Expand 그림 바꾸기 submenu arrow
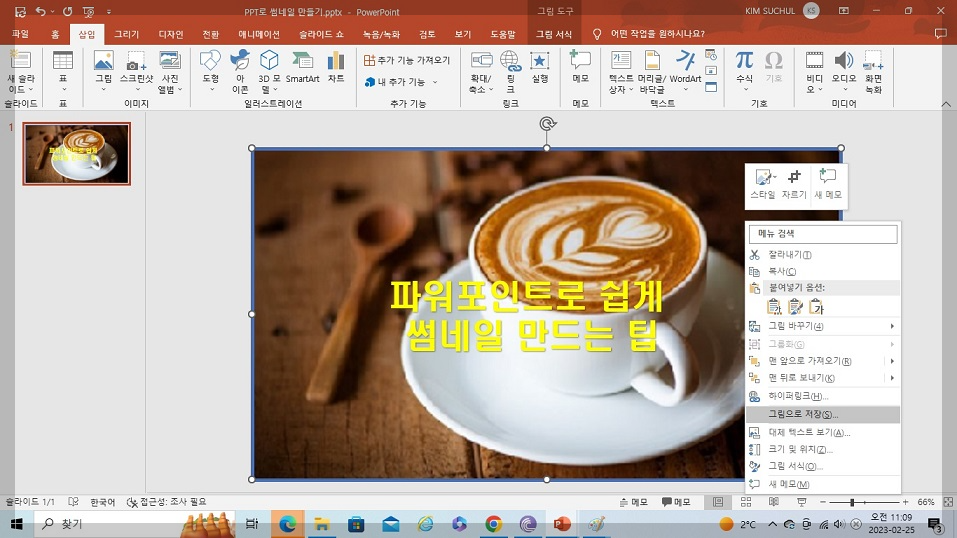Screen dimensions: 957x538 pyautogui.click(x=892, y=326)
